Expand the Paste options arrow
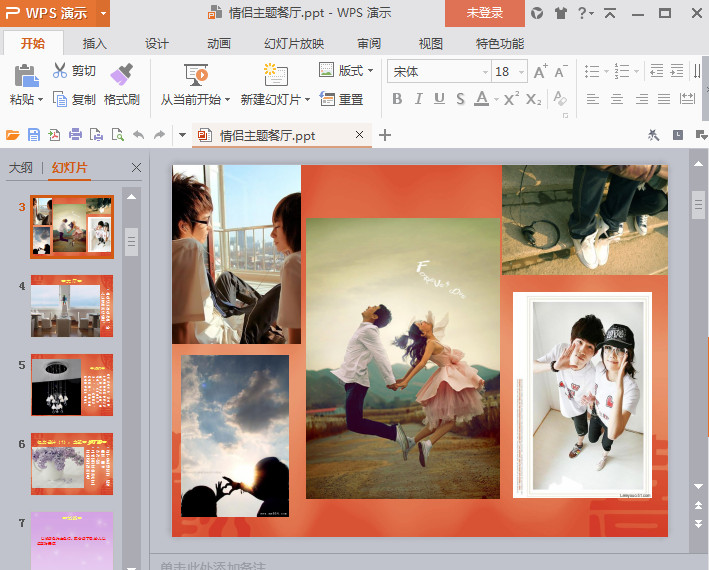This screenshot has width=709, height=570. (x=40, y=99)
